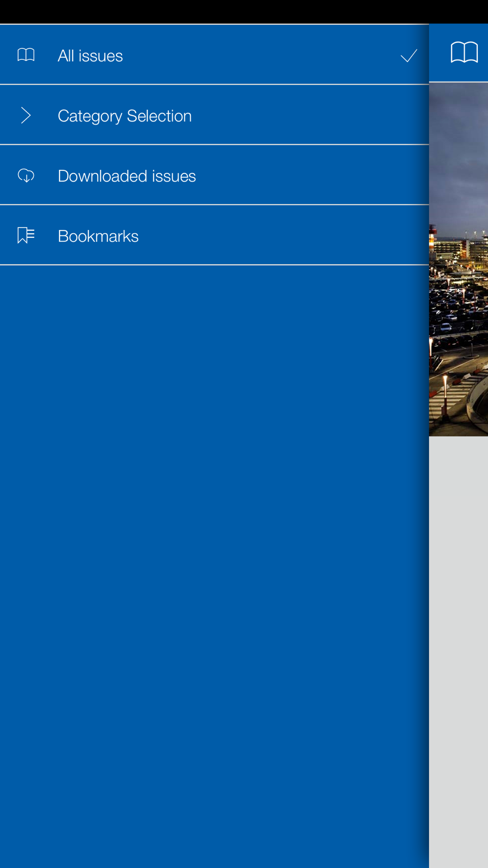Select the All issues menu entry
This screenshot has width=488, height=868.
coord(214,55)
